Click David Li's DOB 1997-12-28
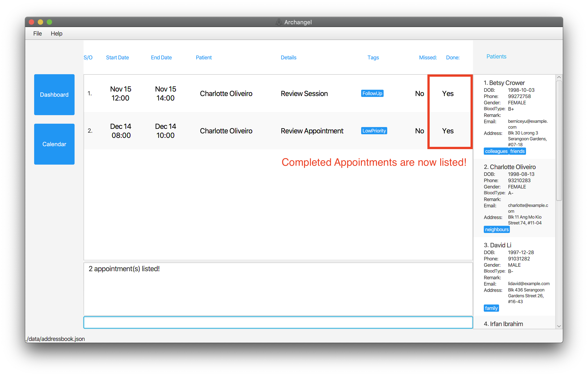The image size is (588, 376). (x=521, y=252)
